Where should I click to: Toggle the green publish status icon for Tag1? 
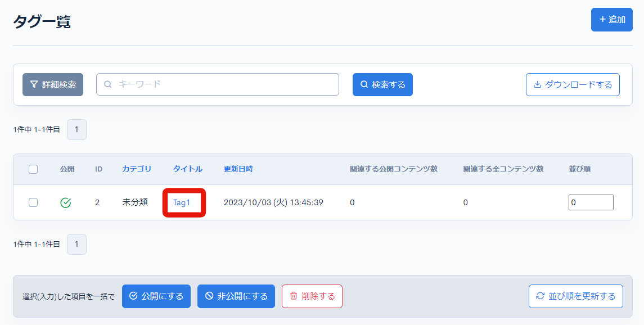tap(66, 202)
